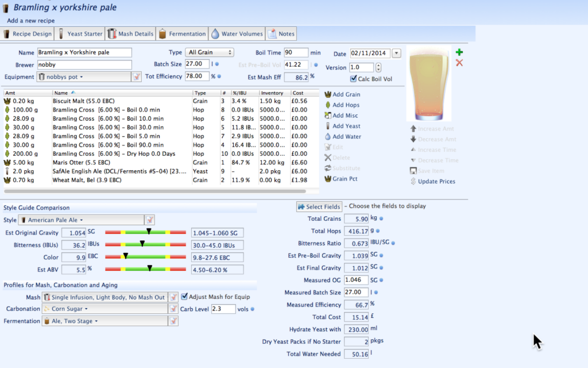This screenshot has width=588, height=368.
Task: Click blue dot beside Est Final Gravity
Action: click(381, 268)
